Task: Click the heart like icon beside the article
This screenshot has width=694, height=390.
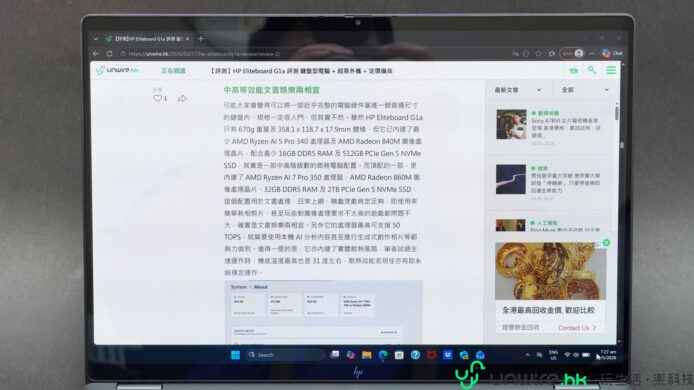Action: (x=157, y=98)
